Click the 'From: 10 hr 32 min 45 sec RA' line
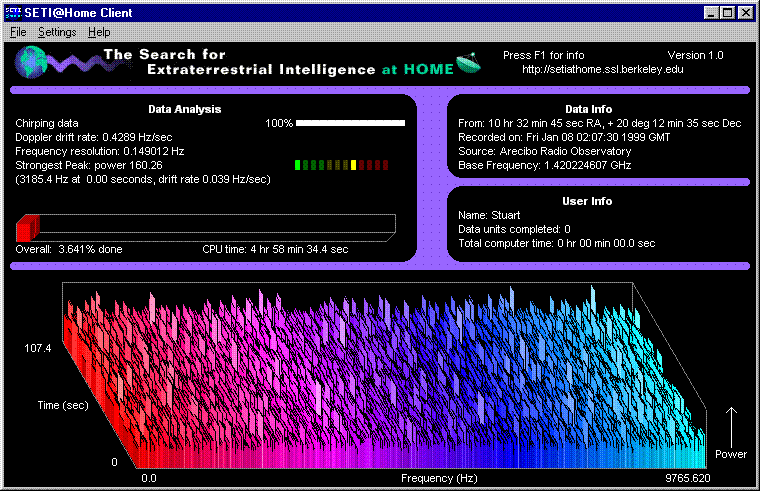Image resolution: width=760 pixels, height=491 pixels. click(600, 123)
